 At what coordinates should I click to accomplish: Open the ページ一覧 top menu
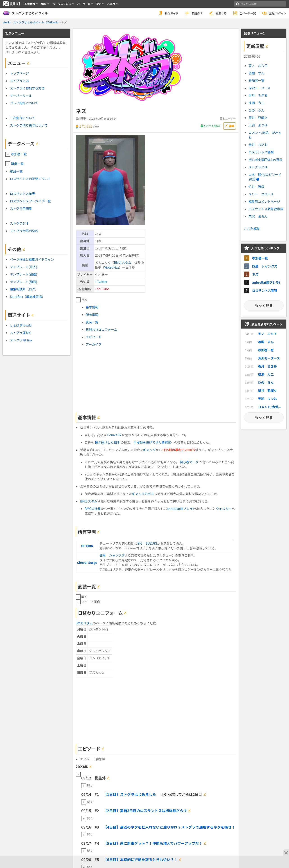(x=85, y=4)
